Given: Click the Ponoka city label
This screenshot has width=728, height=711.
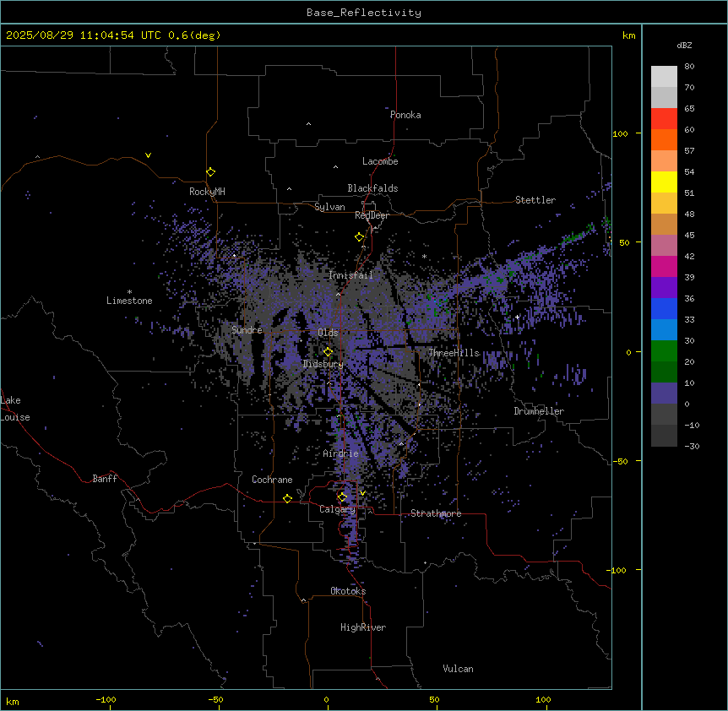Looking at the screenshot, I should [x=405, y=115].
